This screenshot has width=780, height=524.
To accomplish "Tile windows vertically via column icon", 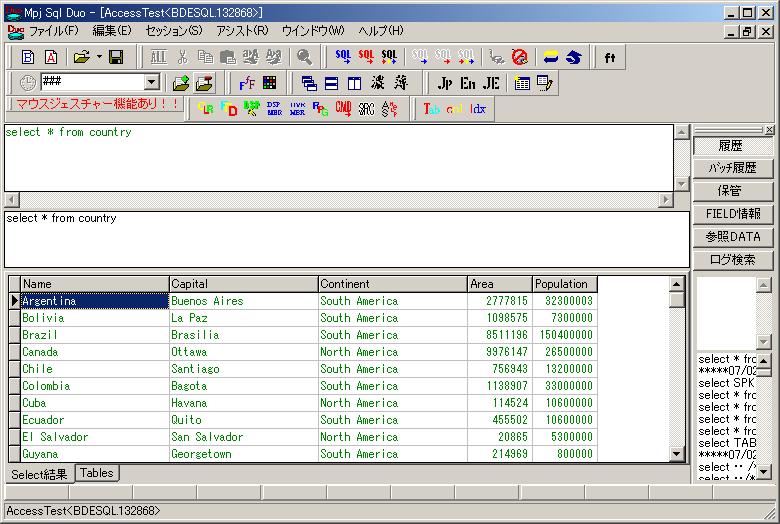I will coord(354,83).
